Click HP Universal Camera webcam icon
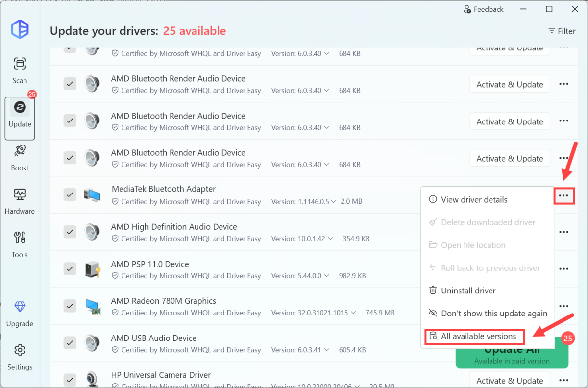The width and height of the screenshot is (588, 388). [92, 380]
